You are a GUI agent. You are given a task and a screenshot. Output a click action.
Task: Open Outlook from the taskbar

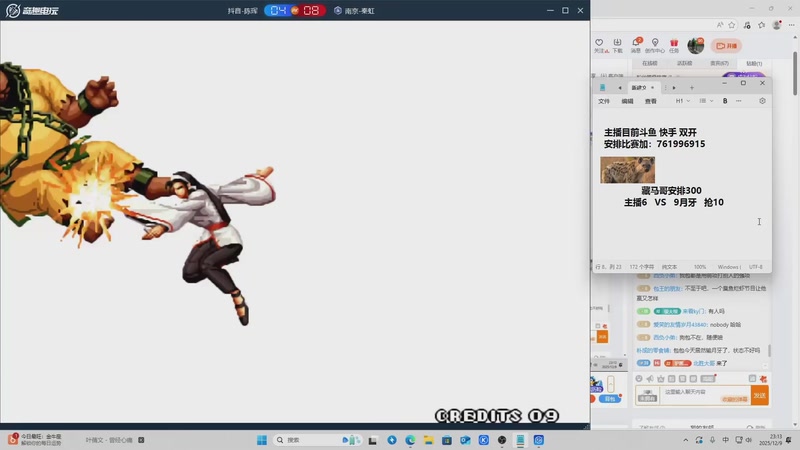coord(465,440)
